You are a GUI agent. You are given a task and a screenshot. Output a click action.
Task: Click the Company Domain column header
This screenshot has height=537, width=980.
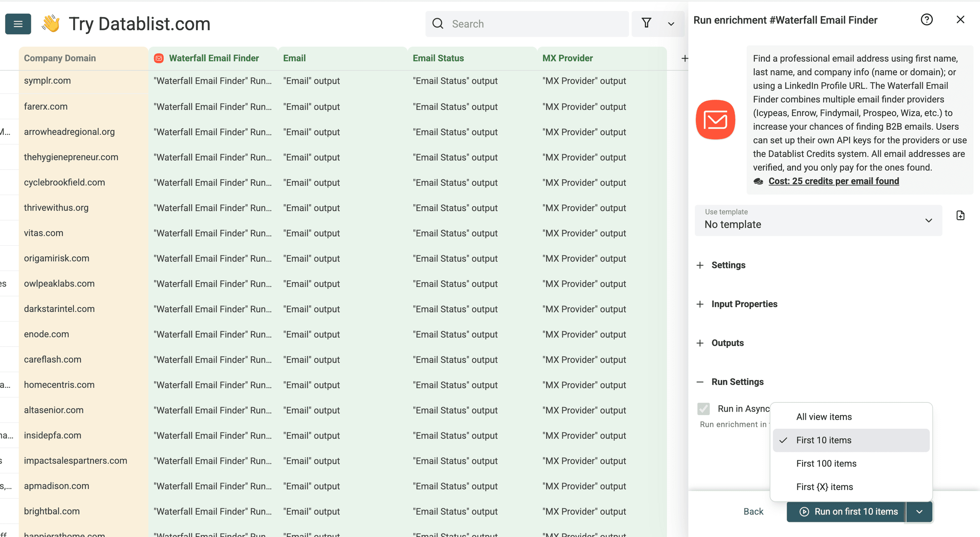pyautogui.click(x=83, y=58)
